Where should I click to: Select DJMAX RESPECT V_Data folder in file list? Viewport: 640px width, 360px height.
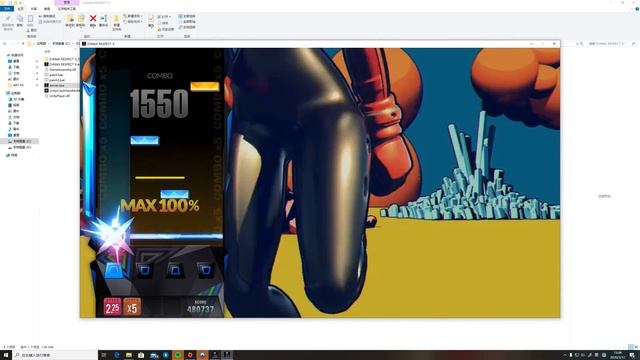pyautogui.click(x=62, y=59)
